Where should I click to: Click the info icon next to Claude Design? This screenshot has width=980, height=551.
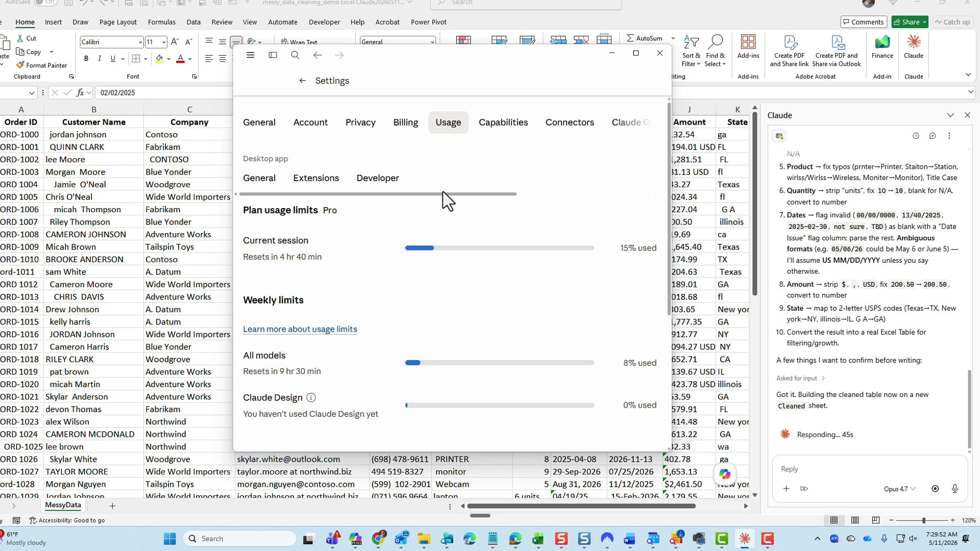(x=311, y=397)
